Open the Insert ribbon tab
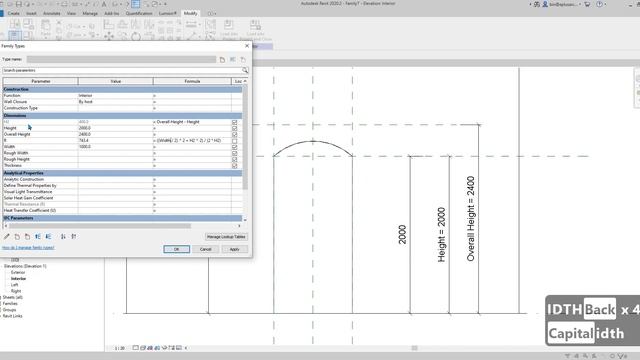Viewport: 640px width, 360px height. point(31,13)
